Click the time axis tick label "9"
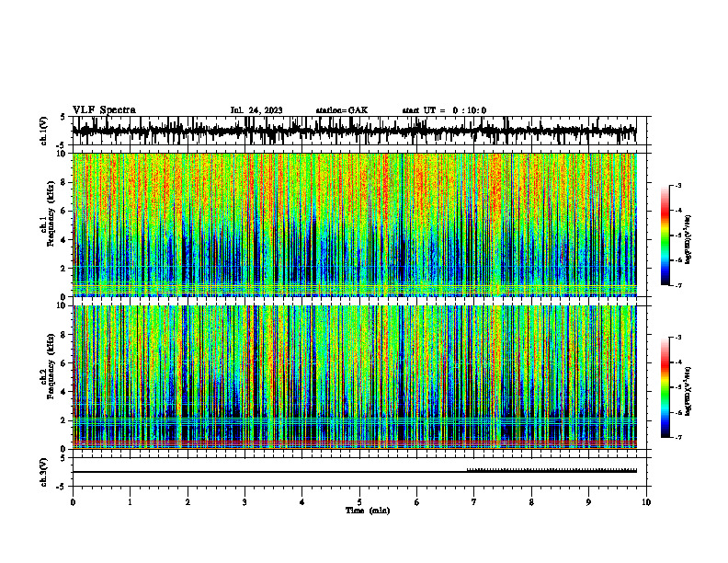The height and width of the screenshot is (563, 728). (588, 502)
